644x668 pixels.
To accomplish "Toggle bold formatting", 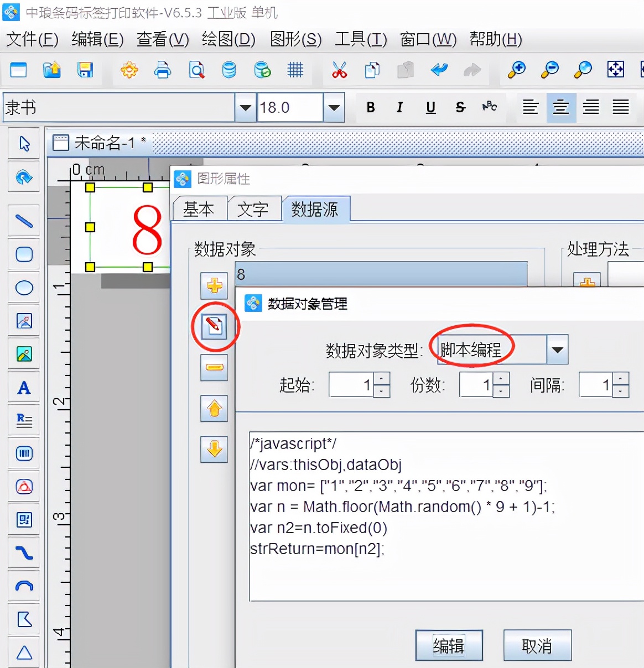I will 371,107.
